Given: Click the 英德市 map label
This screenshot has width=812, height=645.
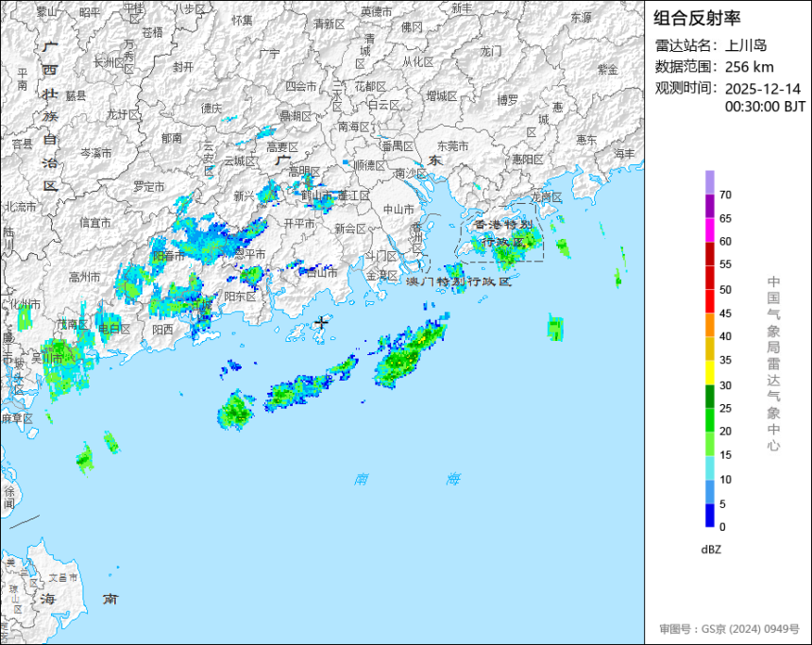Looking at the screenshot, I should click(377, 11).
